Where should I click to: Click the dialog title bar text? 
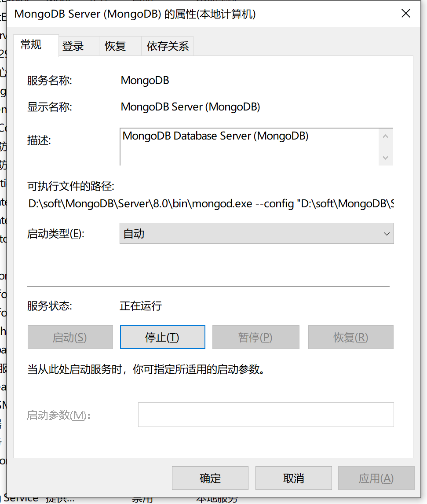[x=135, y=14]
